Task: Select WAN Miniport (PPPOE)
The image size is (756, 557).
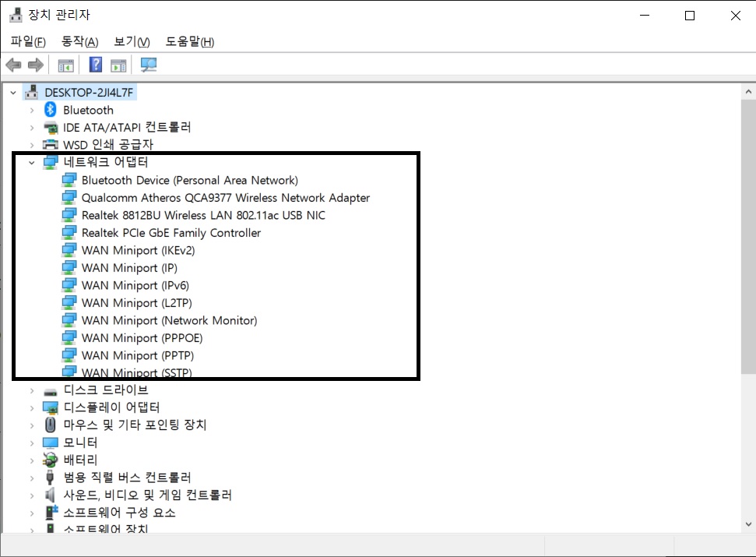Action: pos(142,337)
